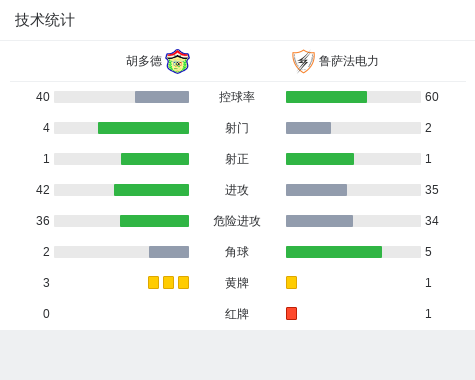Click the 红牌 label

click(237, 314)
